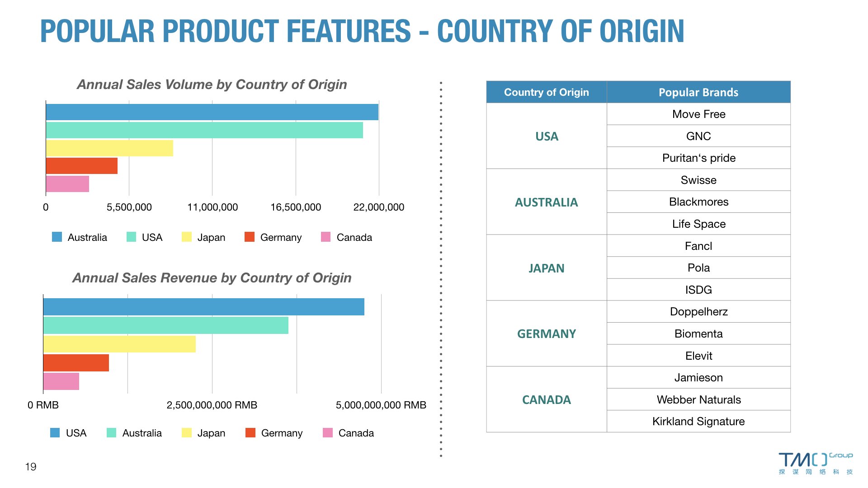
Task: Click the Canada pink legend swatch in volume chart
Action: point(325,237)
